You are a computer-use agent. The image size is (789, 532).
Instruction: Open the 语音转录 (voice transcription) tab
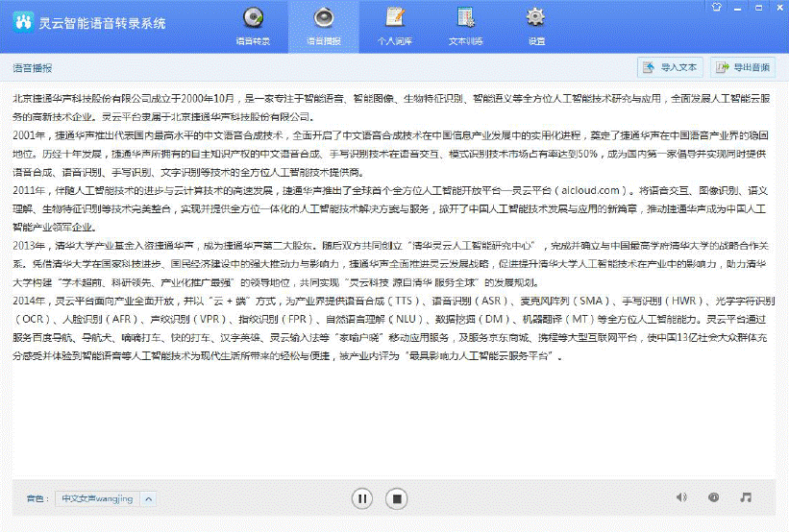coord(253,26)
